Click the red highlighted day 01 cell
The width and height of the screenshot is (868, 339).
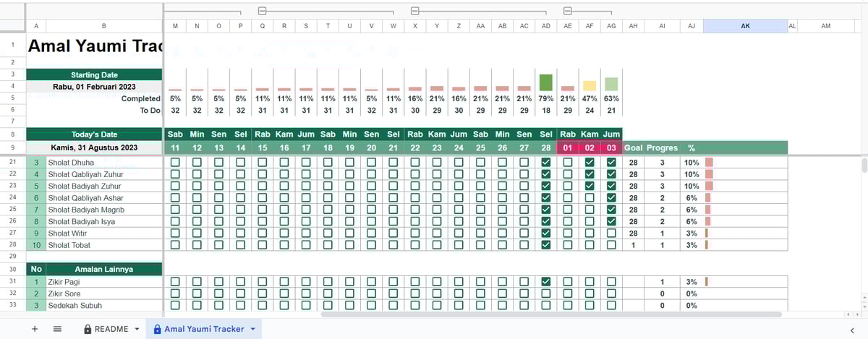click(568, 147)
